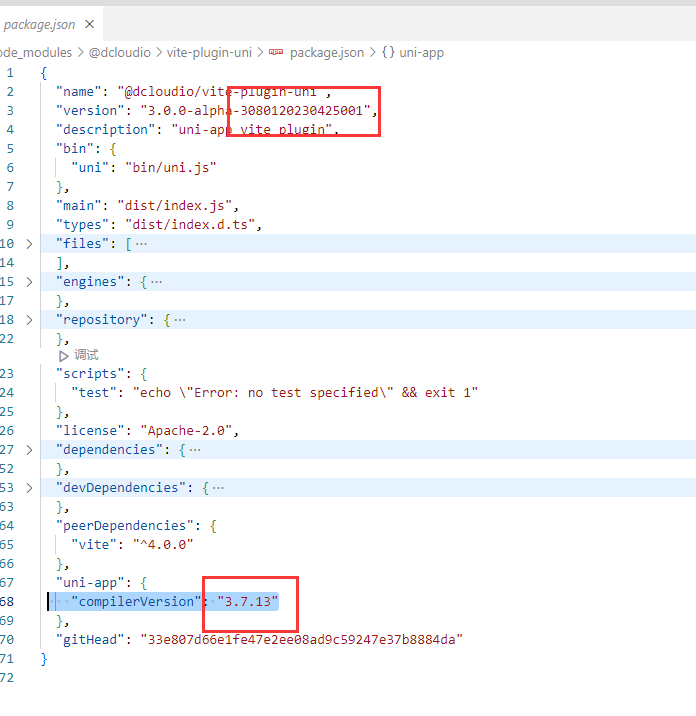
Task: Click line number 1 in the gutter
Action: click(x=10, y=73)
